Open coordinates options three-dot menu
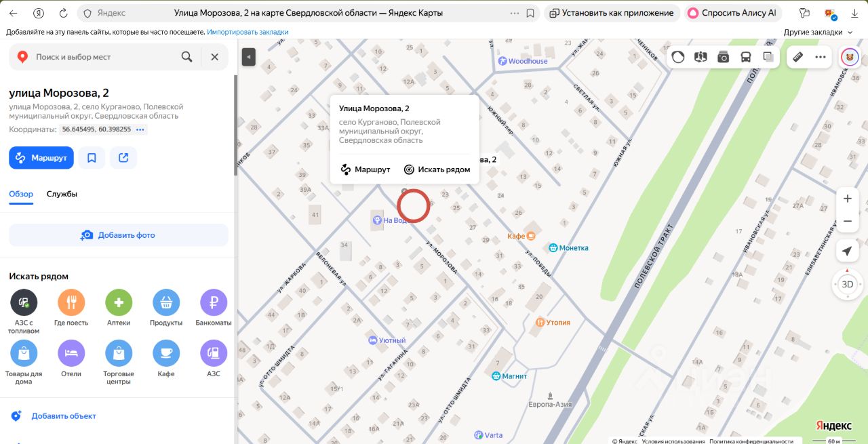This screenshot has width=868, height=444. tap(140, 129)
